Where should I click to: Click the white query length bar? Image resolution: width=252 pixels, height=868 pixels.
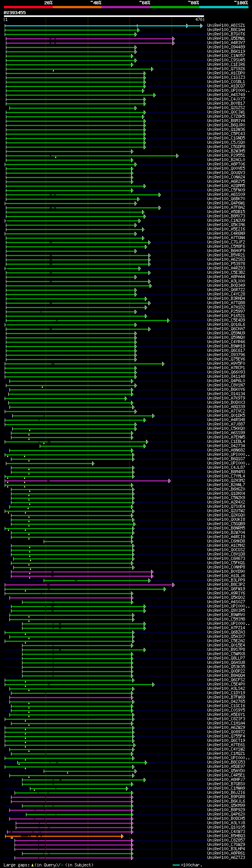tap(104, 16)
